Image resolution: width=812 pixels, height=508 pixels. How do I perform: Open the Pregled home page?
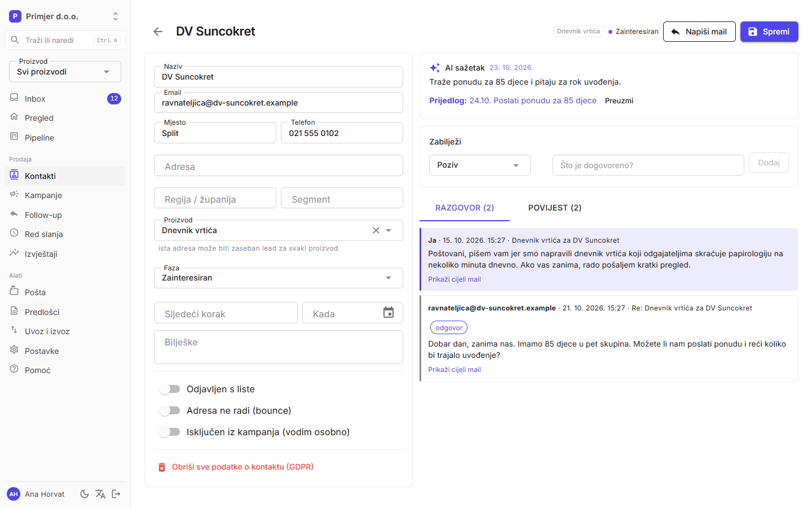[65, 118]
